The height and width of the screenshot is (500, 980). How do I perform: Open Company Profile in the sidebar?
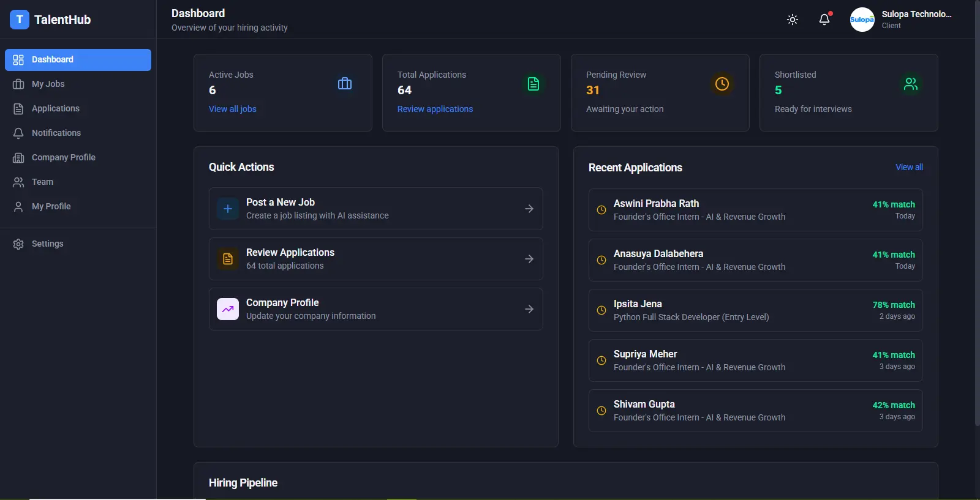click(x=78, y=158)
